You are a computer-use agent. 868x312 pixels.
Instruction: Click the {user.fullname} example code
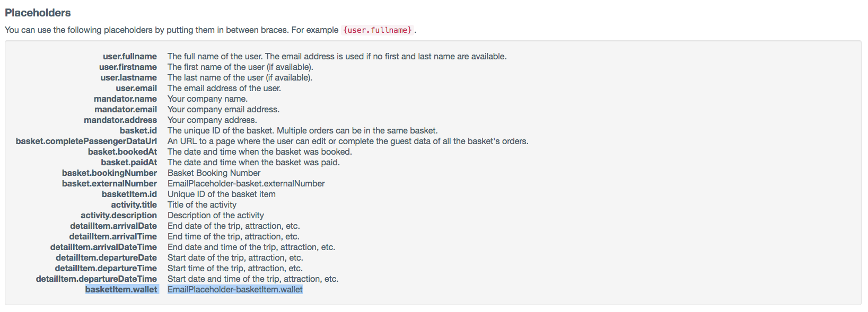click(x=377, y=30)
